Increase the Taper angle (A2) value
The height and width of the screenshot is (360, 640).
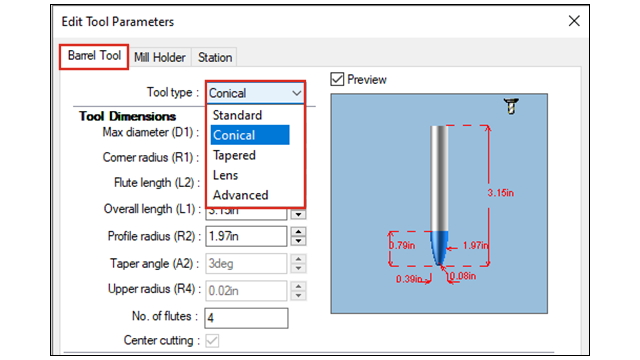point(298,259)
